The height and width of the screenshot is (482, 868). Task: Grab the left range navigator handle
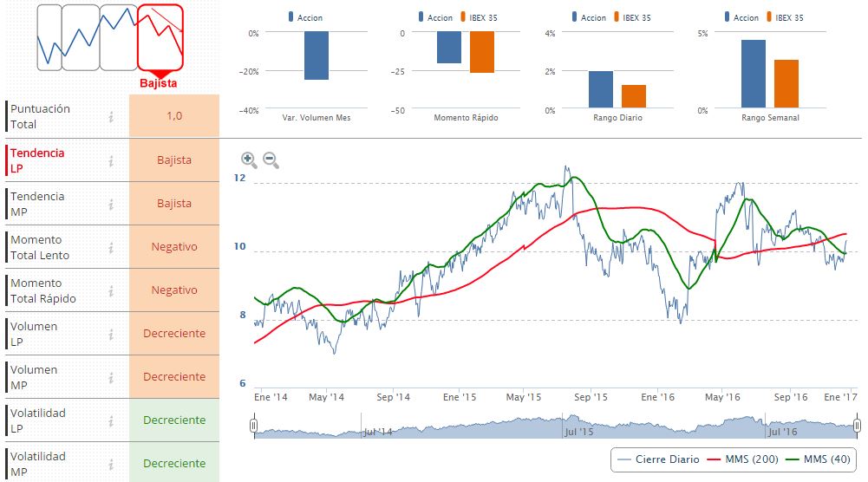click(x=253, y=426)
